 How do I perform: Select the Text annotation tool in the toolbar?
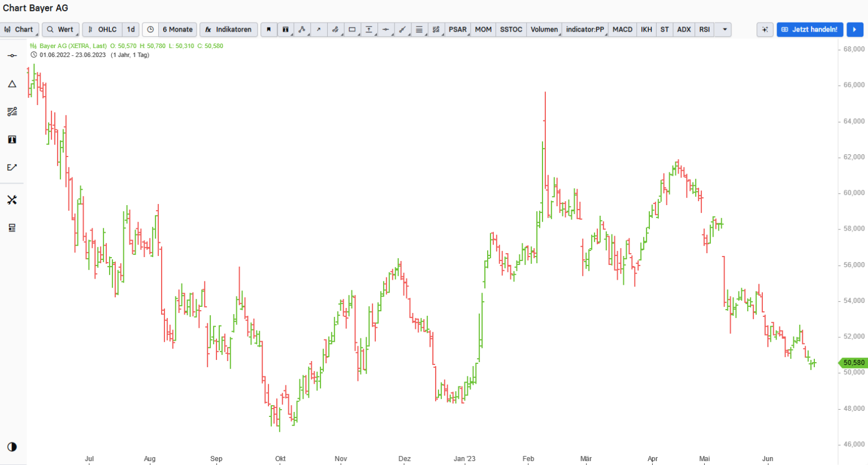286,29
